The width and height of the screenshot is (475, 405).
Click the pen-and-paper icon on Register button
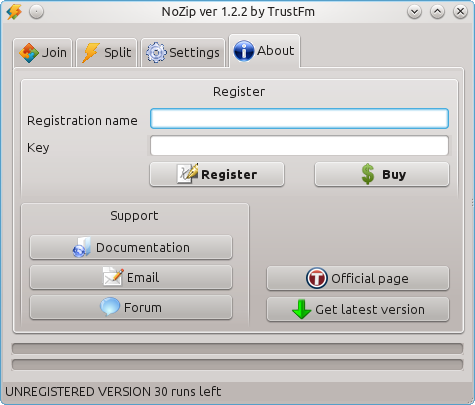[188, 173]
